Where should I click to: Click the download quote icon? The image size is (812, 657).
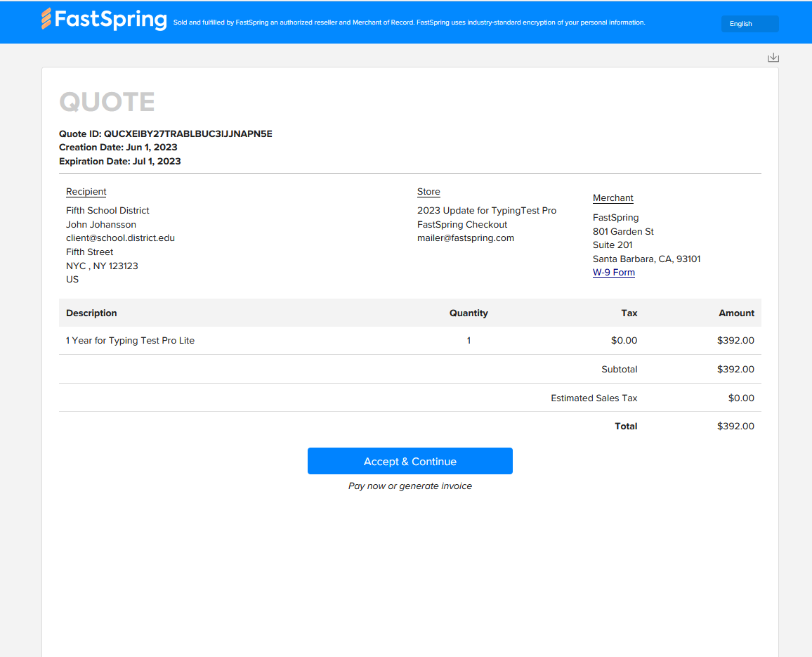coord(773,58)
